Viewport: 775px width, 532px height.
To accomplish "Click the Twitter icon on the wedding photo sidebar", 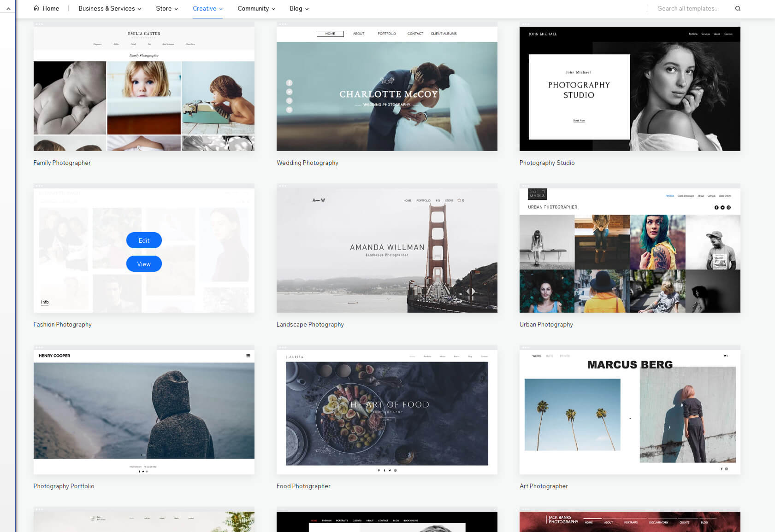I will [289, 92].
